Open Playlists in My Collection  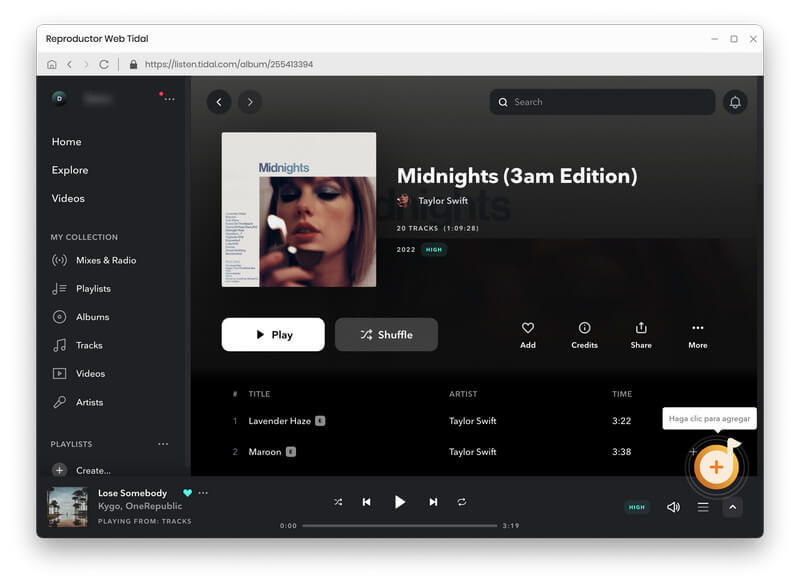coord(81,289)
